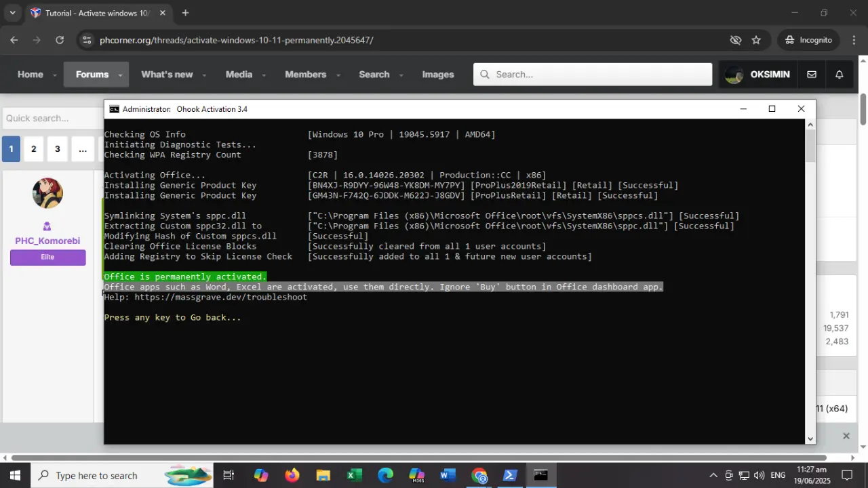Click the Type here to search box

[122, 475]
